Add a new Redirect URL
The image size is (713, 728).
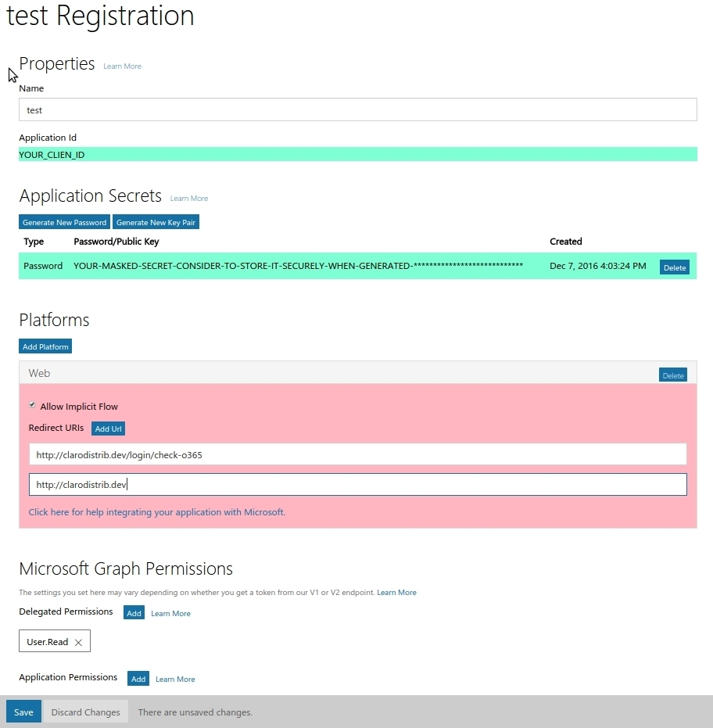[108, 429]
